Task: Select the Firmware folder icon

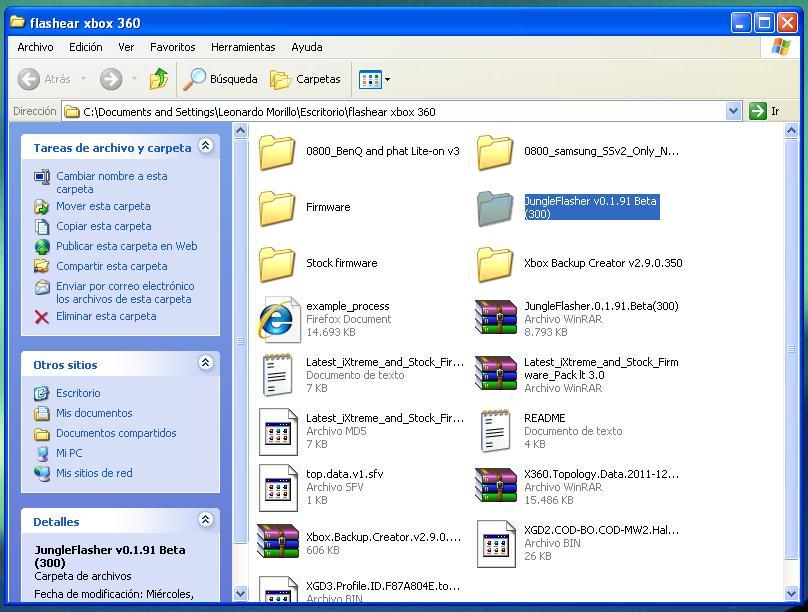Action: (x=277, y=208)
